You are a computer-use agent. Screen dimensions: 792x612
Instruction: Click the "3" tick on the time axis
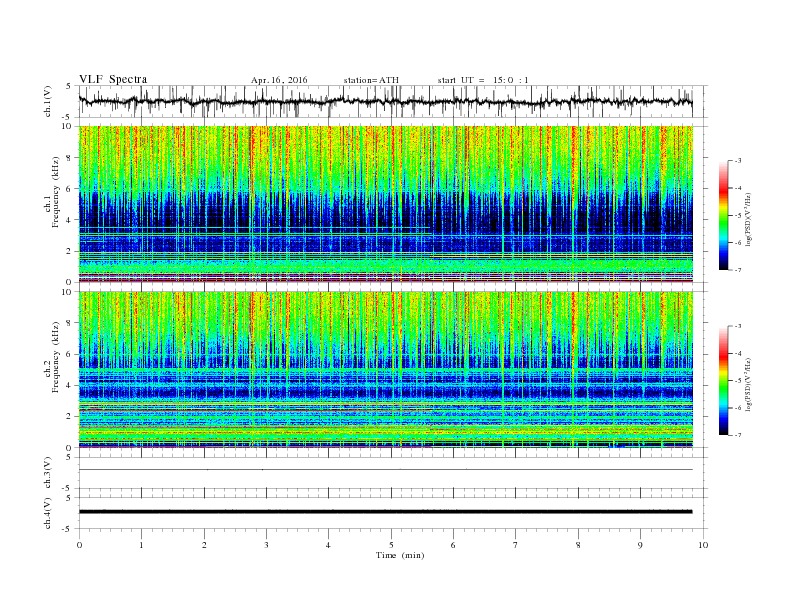click(266, 545)
